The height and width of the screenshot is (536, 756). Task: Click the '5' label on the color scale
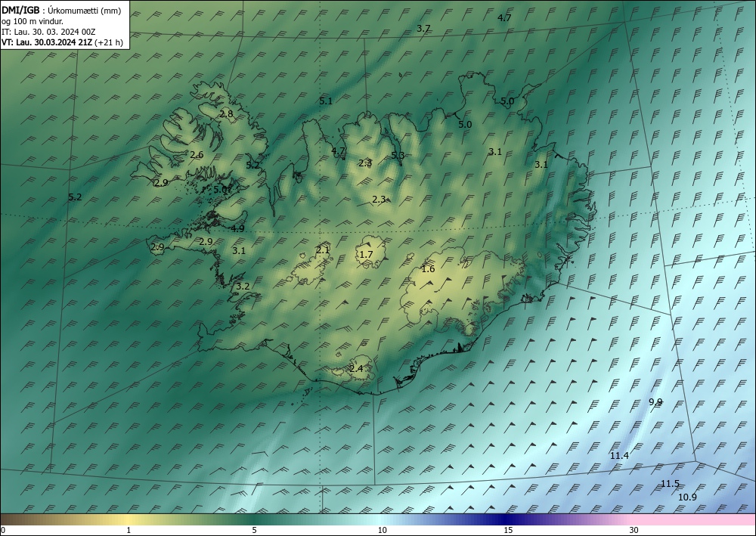[x=254, y=530]
